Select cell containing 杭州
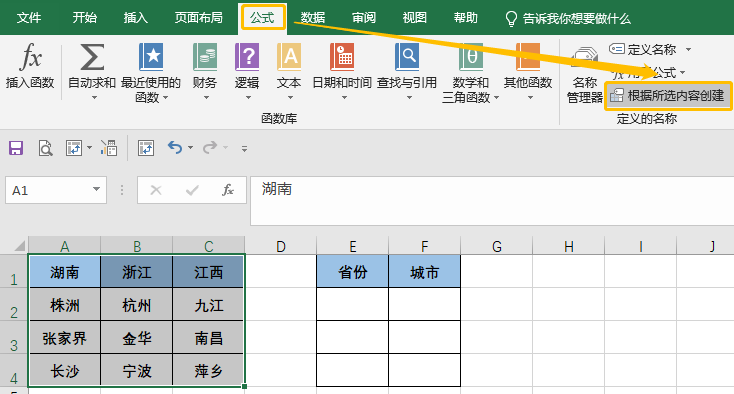 (137, 304)
